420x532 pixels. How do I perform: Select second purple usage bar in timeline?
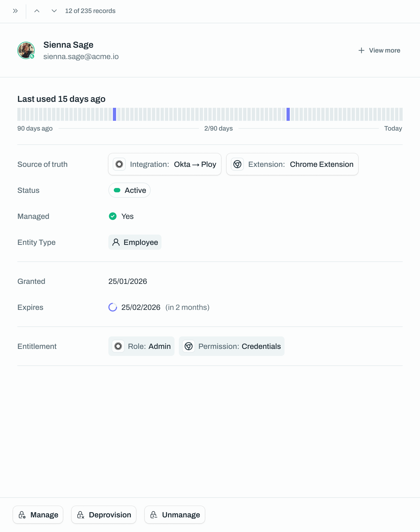click(288, 114)
